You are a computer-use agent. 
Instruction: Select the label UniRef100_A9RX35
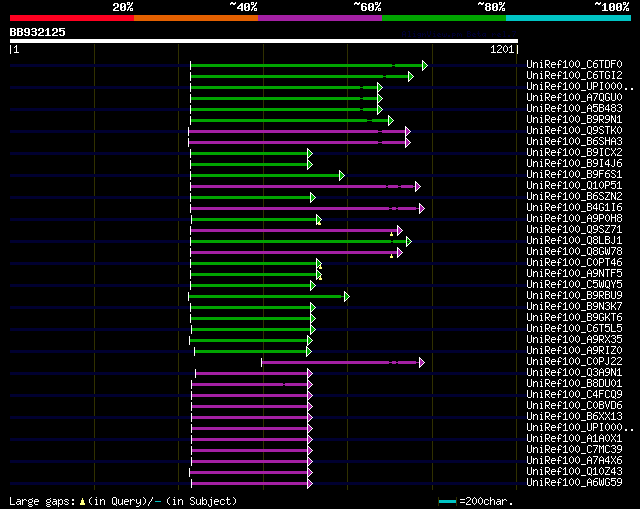(574, 340)
